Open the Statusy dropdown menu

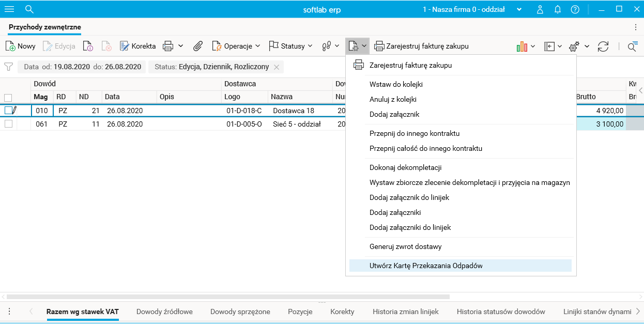coord(291,46)
